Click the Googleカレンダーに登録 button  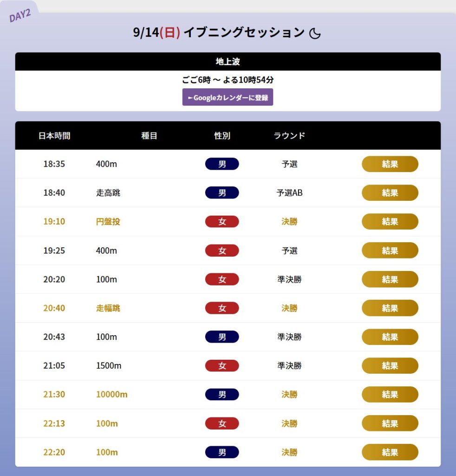tap(228, 97)
